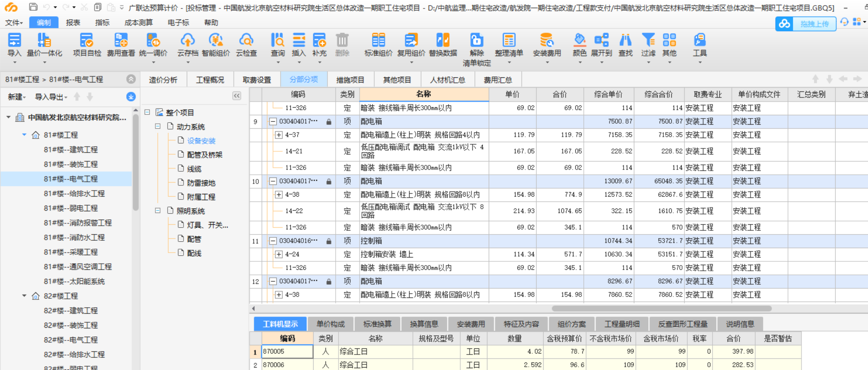
Task: Open the 特征及内容 bottom tab
Action: coord(521,324)
